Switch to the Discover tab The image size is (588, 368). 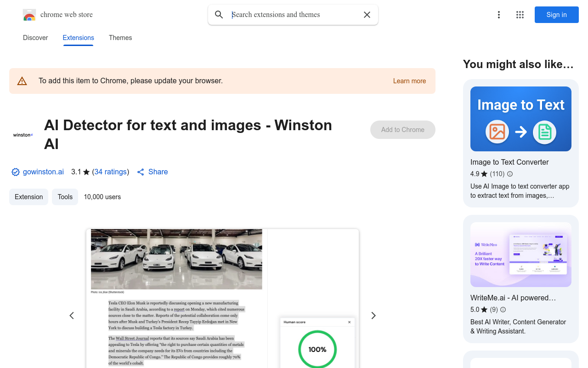(x=35, y=38)
